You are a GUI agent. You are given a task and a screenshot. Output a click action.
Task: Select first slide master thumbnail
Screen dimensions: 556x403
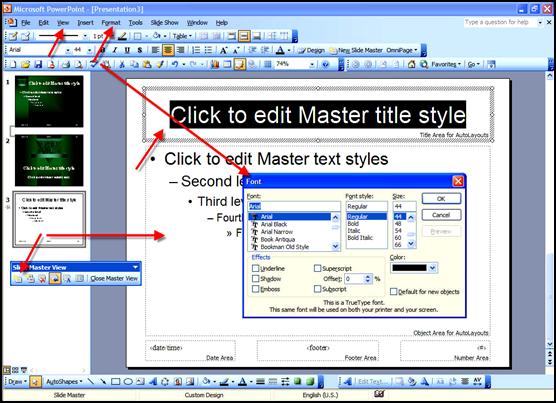(49, 101)
